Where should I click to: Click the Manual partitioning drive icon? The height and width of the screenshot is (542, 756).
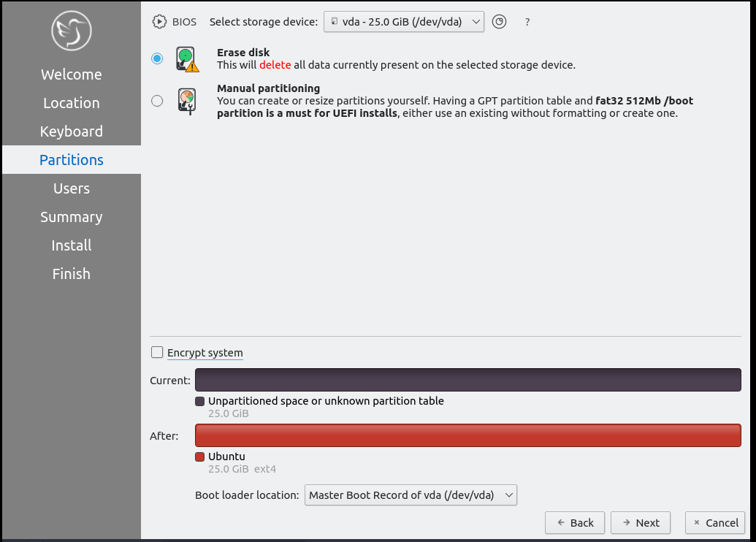coord(187,101)
